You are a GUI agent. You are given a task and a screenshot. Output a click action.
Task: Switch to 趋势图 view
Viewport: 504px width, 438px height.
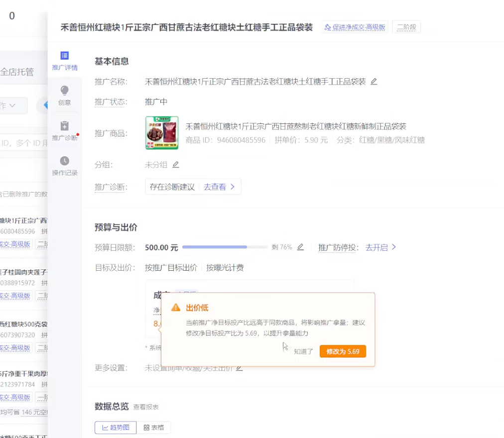[x=116, y=428]
